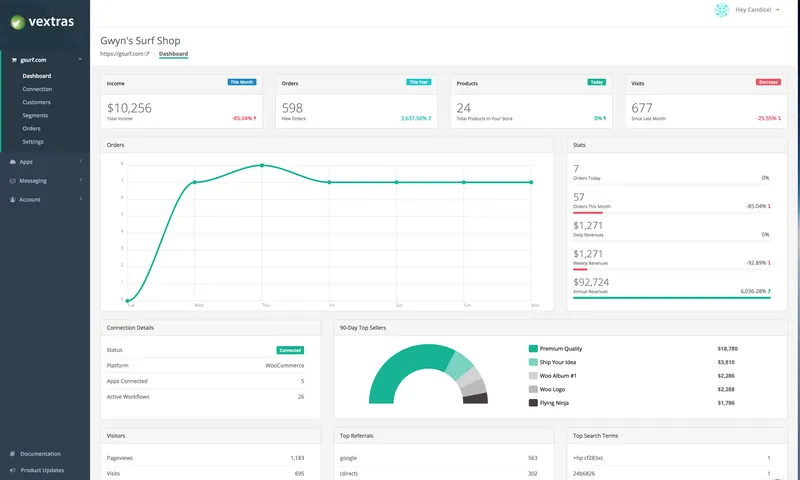Viewport: 800px width, 480px height.
Task: Click the 57 Orders This Month stat
Action: tap(579, 197)
